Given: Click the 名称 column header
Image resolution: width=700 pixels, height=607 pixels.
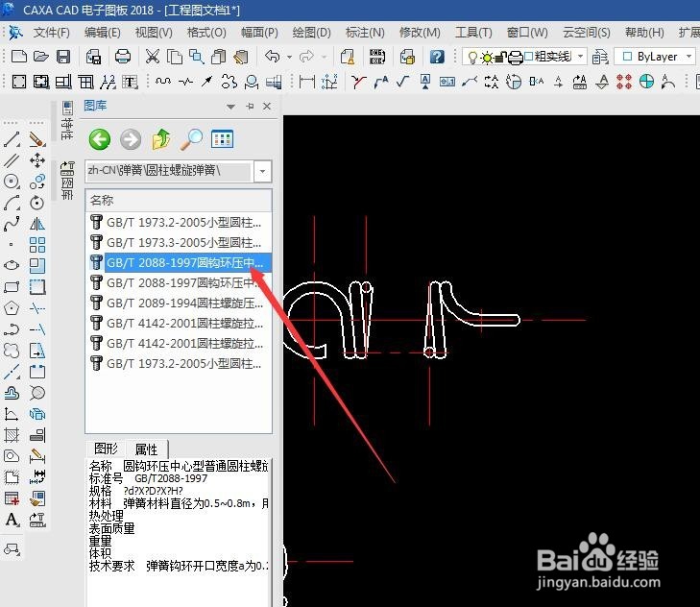Looking at the screenshot, I should [x=179, y=200].
